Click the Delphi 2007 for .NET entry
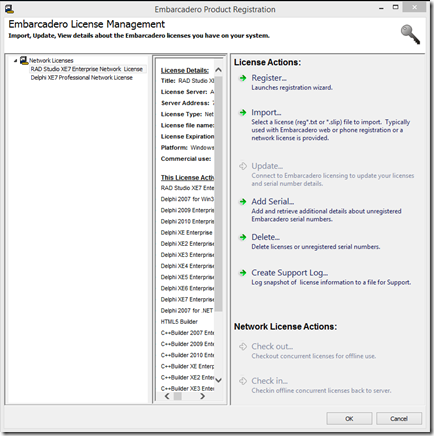The width and height of the screenshot is (434, 436). pyautogui.click(x=187, y=311)
